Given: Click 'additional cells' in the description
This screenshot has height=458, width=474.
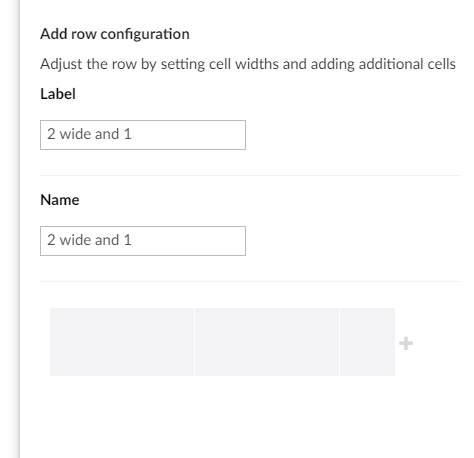Looking at the screenshot, I should [407, 64].
